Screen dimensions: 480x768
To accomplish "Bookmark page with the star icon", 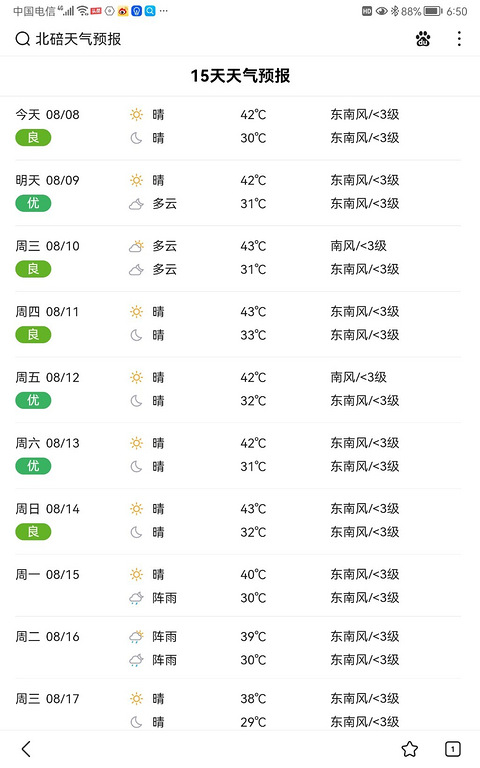I will tap(409, 748).
